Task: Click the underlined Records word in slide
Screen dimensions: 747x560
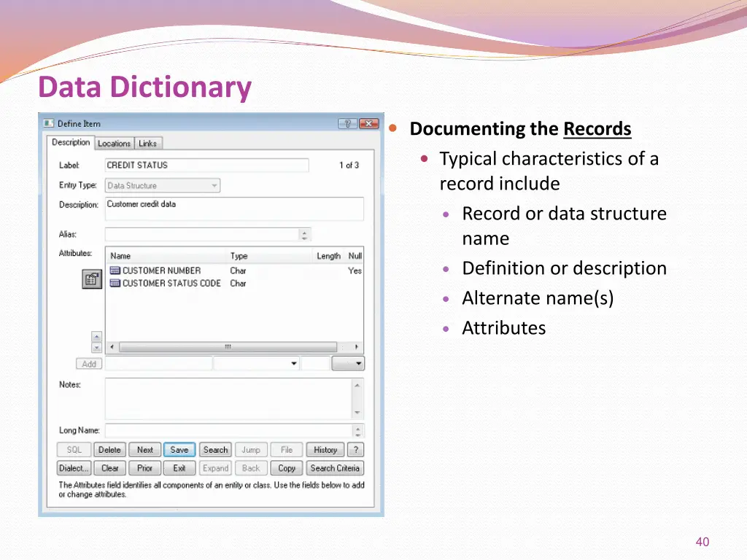Action: coord(597,129)
